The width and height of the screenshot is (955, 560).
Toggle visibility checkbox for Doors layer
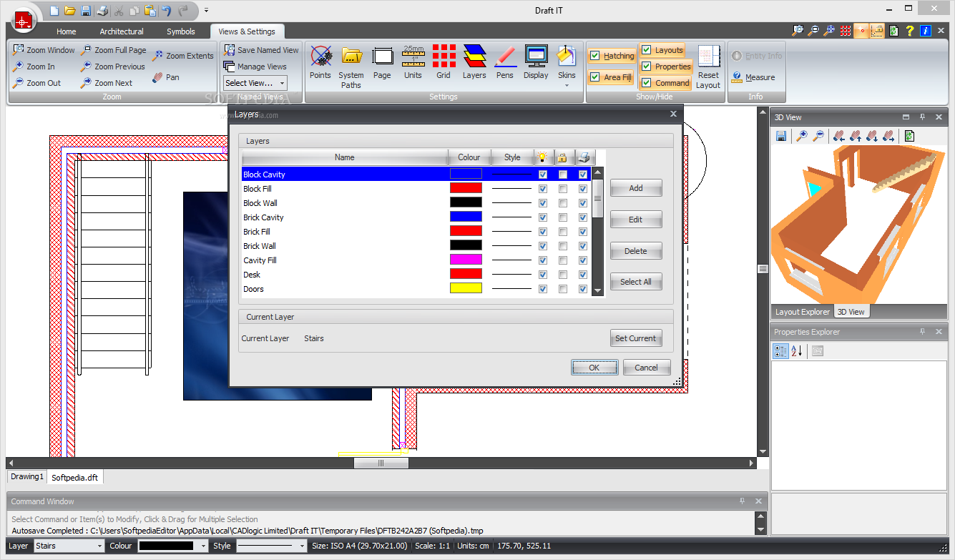pos(543,289)
